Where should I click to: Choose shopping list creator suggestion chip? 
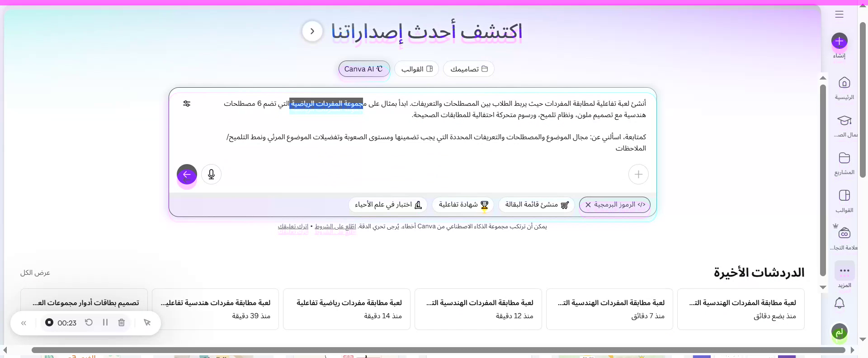537,205
